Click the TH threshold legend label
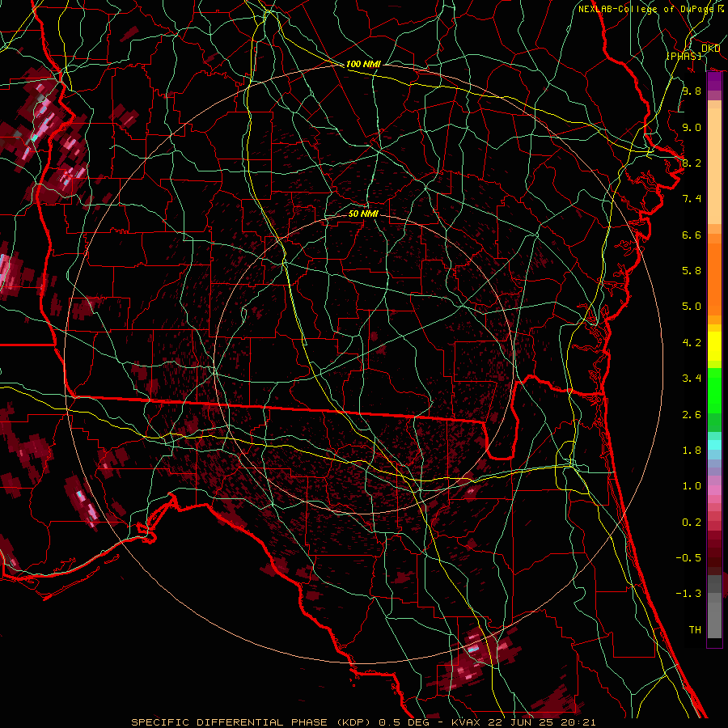Image resolution: width=728 pixels, height=728 pixels. click(695, 630)
